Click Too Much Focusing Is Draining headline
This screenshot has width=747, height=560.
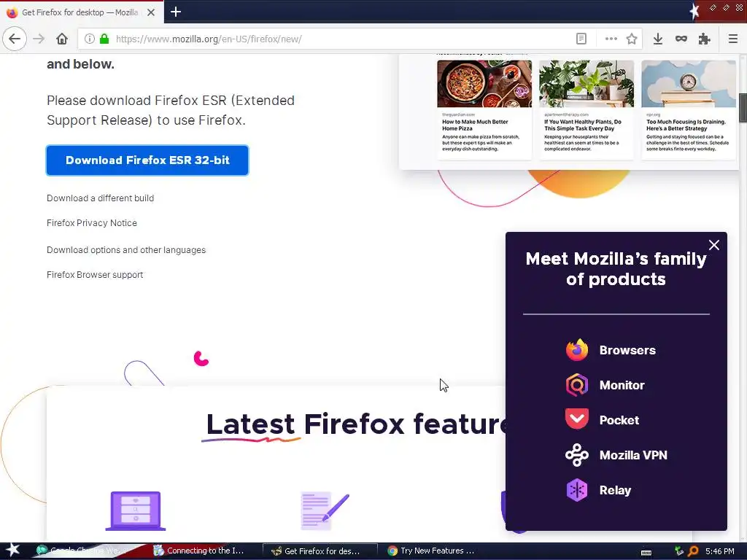pos(686,125)
